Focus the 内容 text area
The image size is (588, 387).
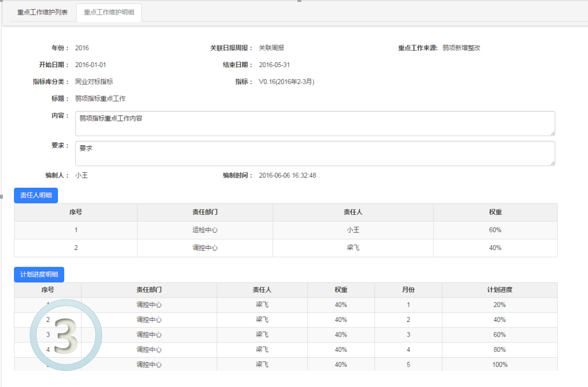315,123
